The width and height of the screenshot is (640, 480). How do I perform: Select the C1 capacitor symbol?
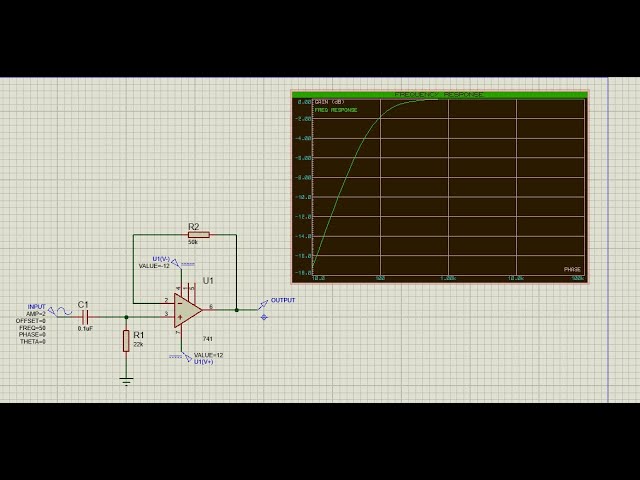(x=85, y=317)
